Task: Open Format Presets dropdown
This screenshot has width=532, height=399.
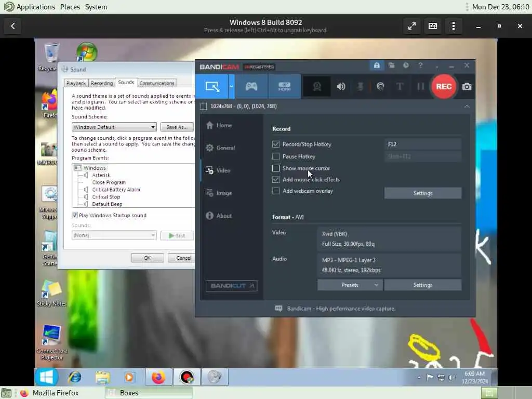Action: coord(350,285)
